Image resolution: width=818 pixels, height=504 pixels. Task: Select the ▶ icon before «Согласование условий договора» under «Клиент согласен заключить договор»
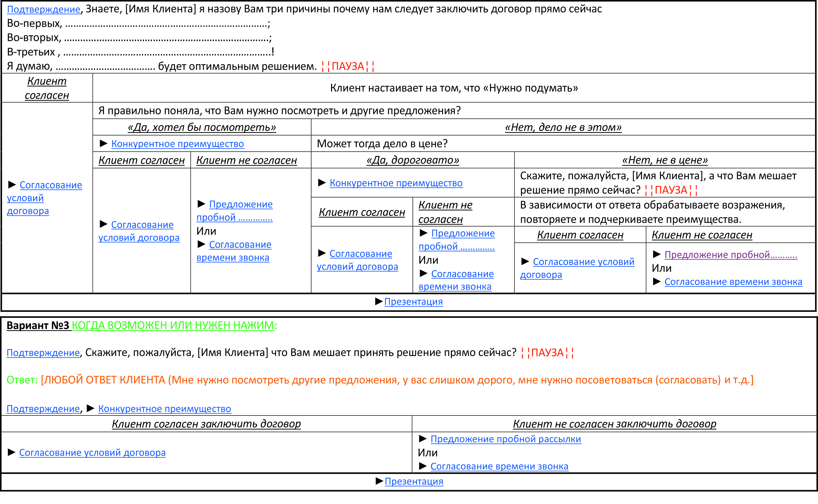[x=11, y=453]
